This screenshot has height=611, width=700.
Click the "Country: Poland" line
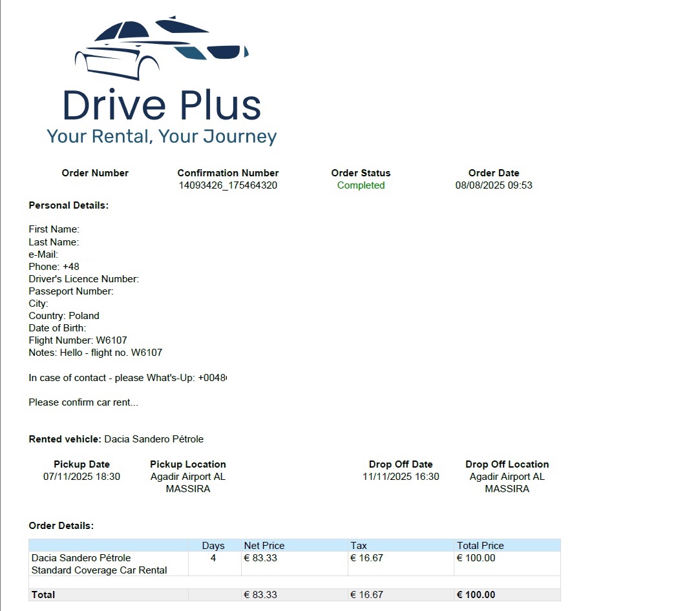pos(64,316)
